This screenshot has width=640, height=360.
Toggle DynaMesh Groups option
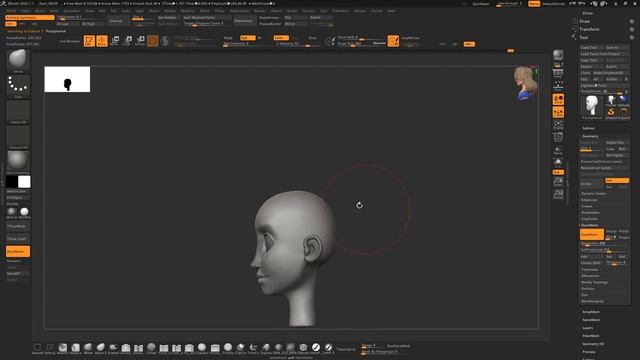click(x=611, y=231)
